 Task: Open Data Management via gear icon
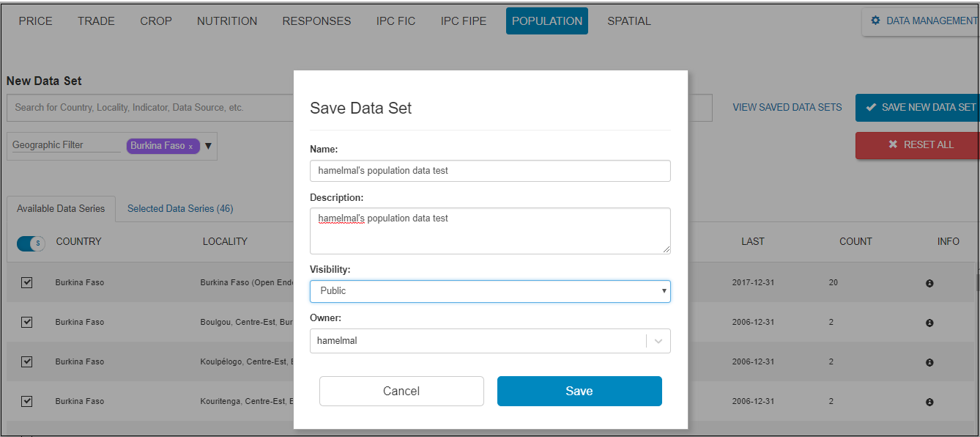pyautogui.click(x=875, y=21)
